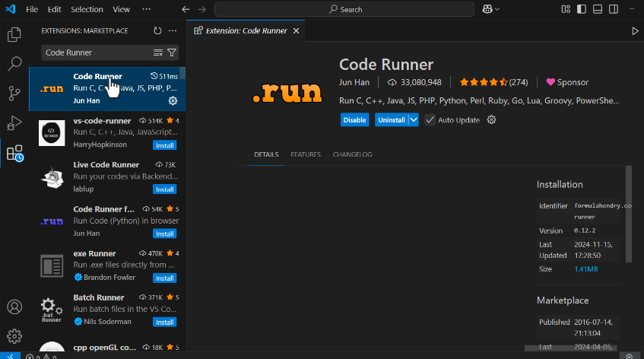Toggle the Auto Update checkbox

430,120
